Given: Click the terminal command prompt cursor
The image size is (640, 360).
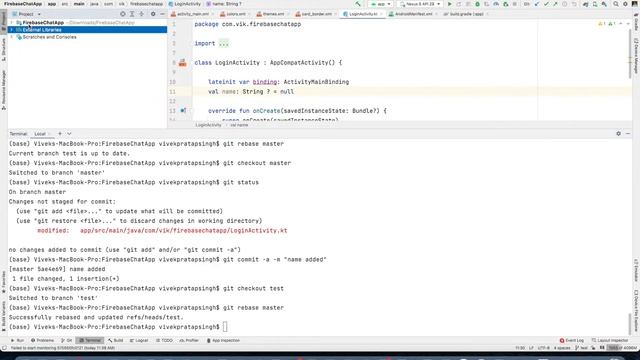Looking at the screenshot, I should 225,327.
